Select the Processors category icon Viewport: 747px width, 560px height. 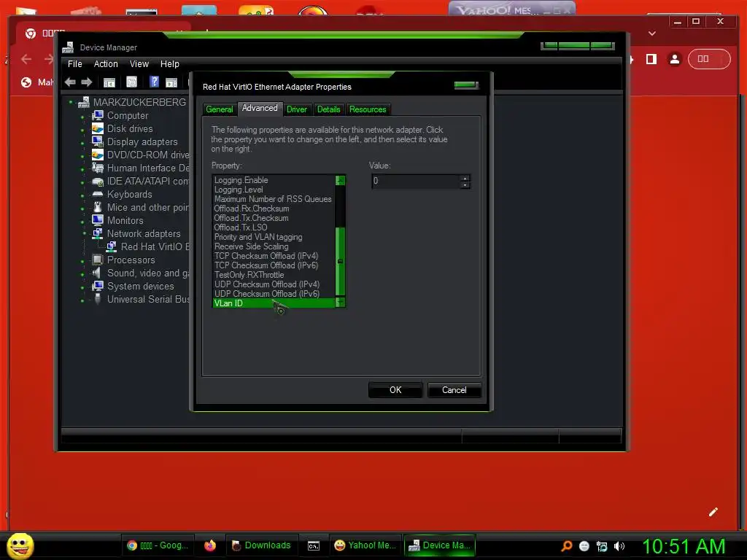[x=98, y=260]
